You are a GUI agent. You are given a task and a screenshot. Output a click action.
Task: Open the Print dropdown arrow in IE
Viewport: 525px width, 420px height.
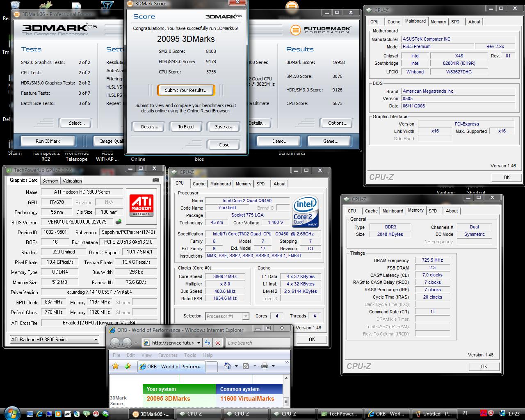[273, 366]
